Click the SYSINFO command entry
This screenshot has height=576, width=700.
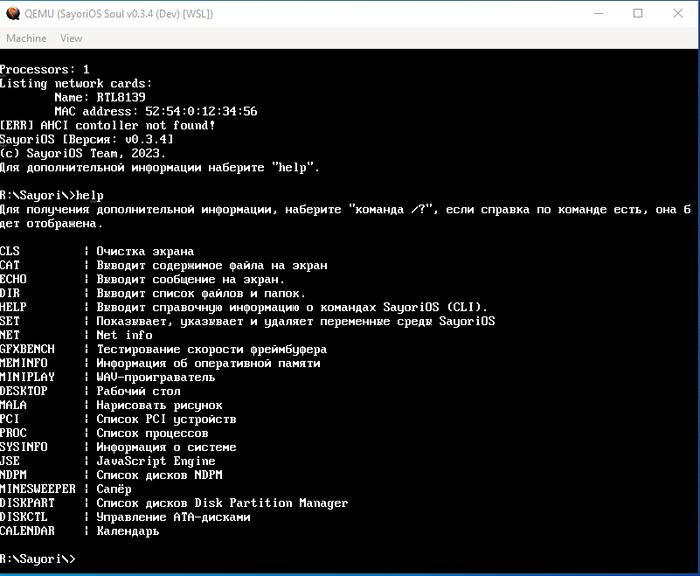tap(24, 447)
